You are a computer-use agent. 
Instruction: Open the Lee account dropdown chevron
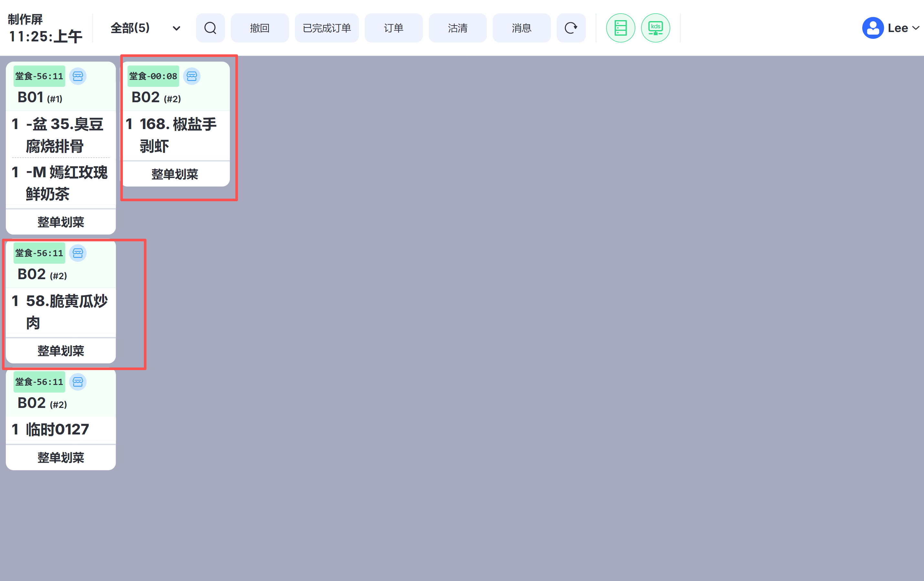(916, 28)
